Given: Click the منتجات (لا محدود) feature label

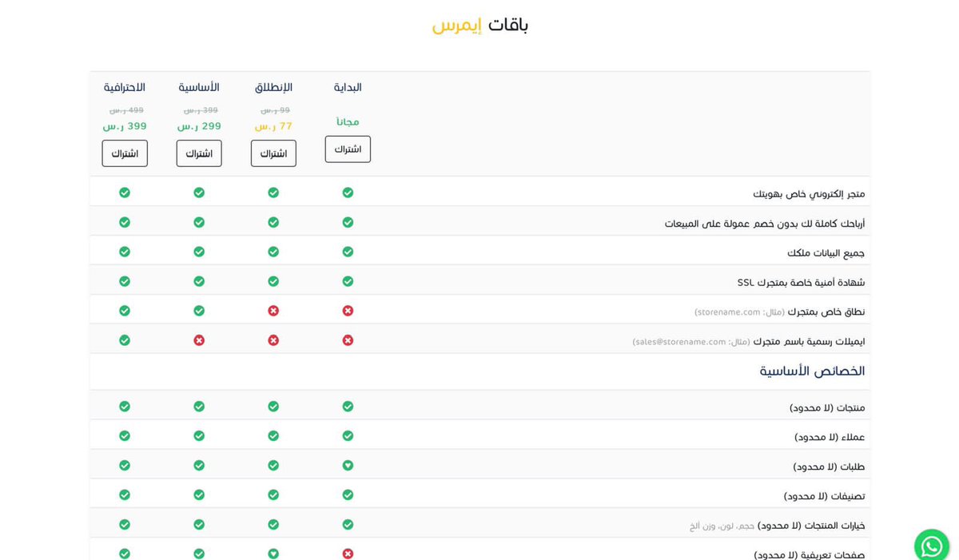Looking at the screenshot, I should [827, 407].
